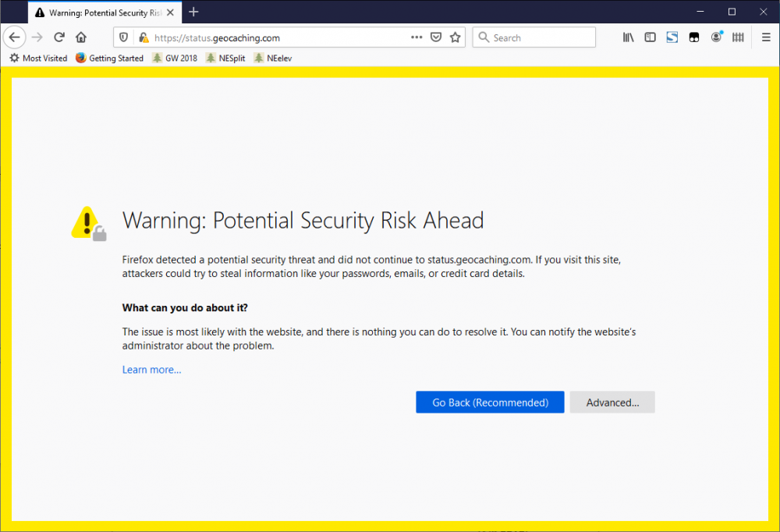The height and width of the screenshot is (532, 780).
Task: Open the GW 2018 bookmark
Action: click(175, 59)
